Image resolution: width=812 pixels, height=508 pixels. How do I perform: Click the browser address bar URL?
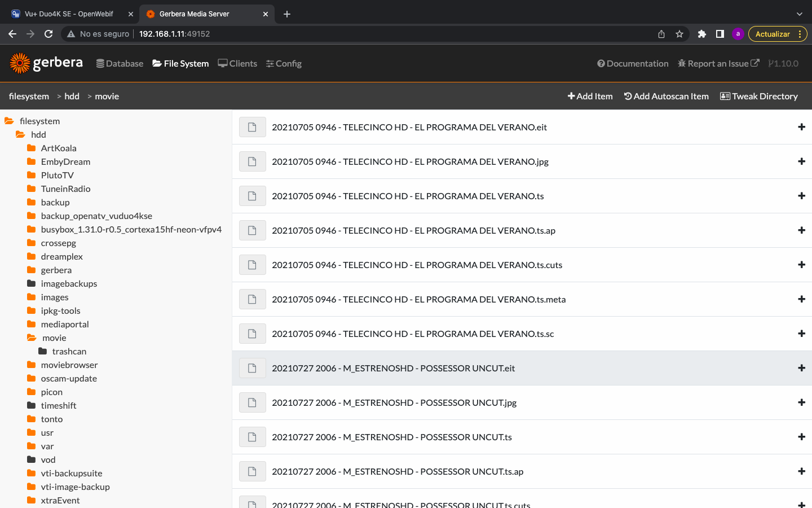click(174, 34)
